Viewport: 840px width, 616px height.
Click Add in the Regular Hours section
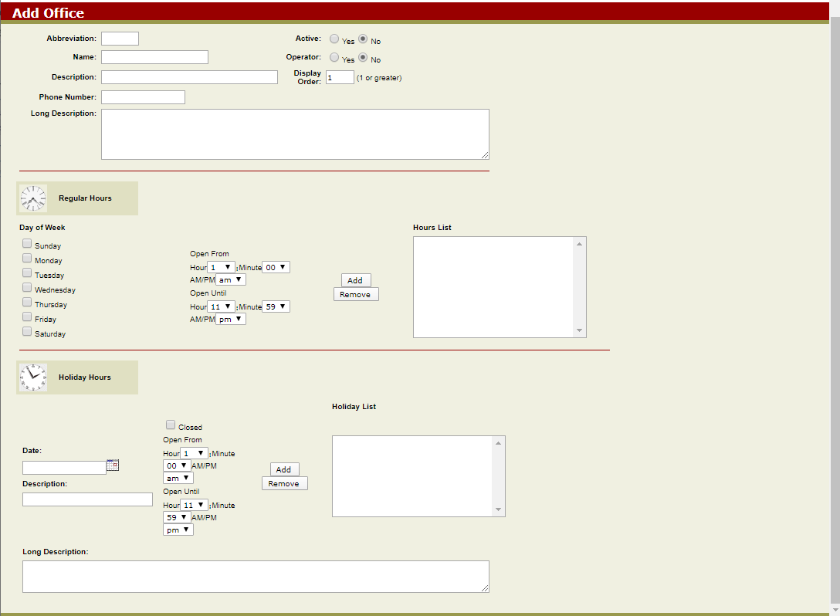click(x=355, y=279)
